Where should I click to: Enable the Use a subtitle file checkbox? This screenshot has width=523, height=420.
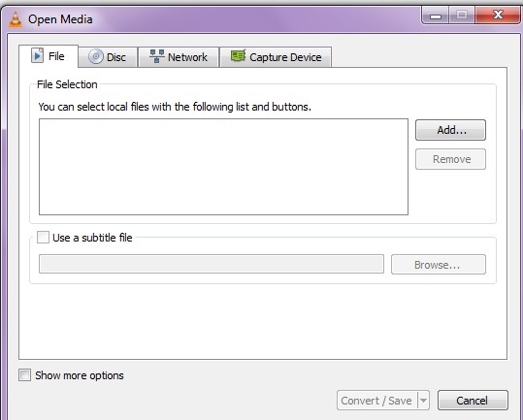tap(43, 238)
